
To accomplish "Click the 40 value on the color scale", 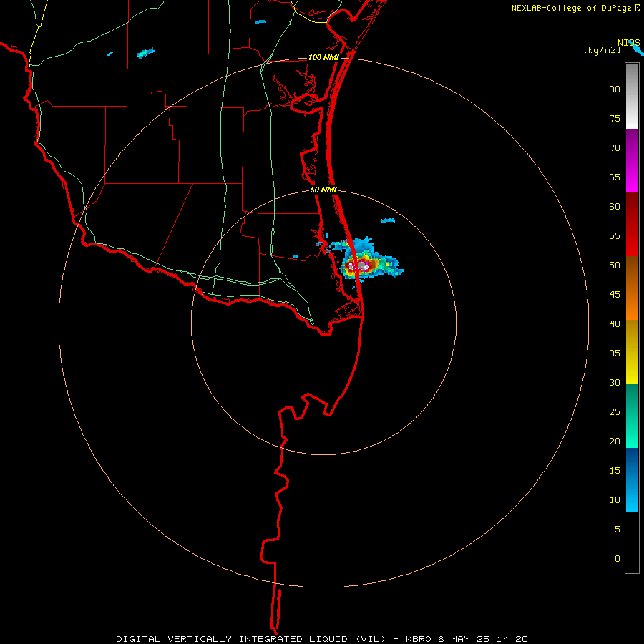I will (x=615, y=323).
